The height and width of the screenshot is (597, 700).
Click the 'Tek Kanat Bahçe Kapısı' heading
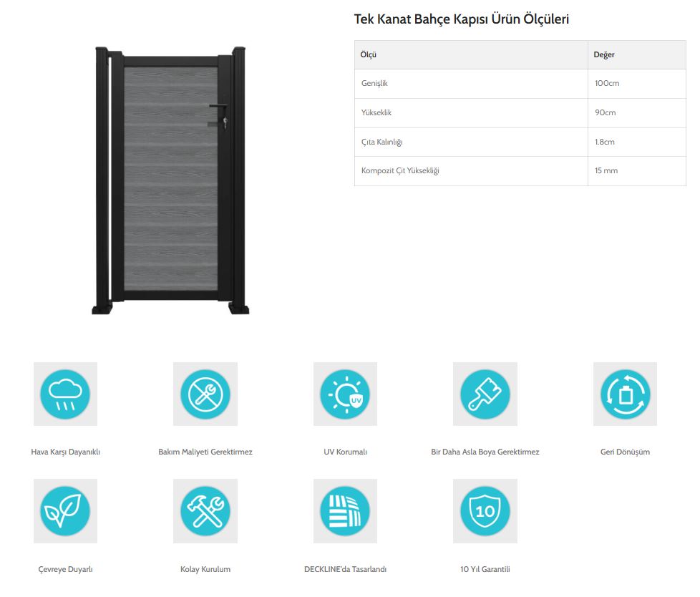(x=461, y=19)
